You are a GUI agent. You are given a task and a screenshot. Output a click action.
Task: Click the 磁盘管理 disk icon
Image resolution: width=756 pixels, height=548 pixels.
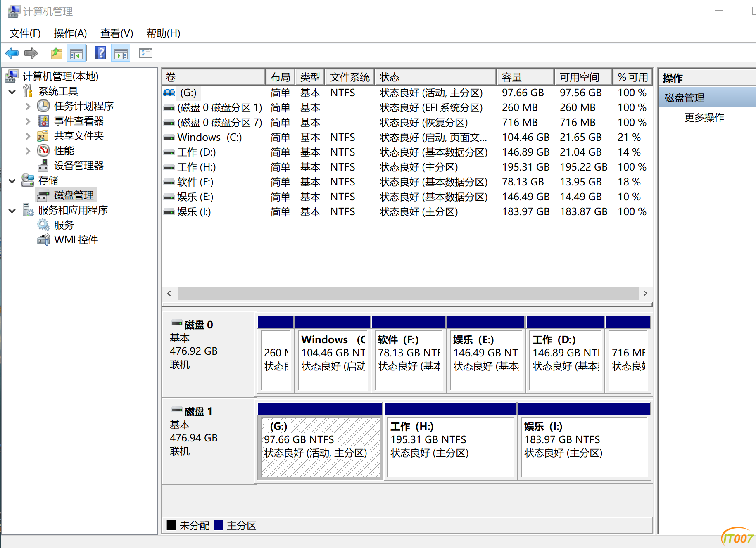(x=43, y=195)
